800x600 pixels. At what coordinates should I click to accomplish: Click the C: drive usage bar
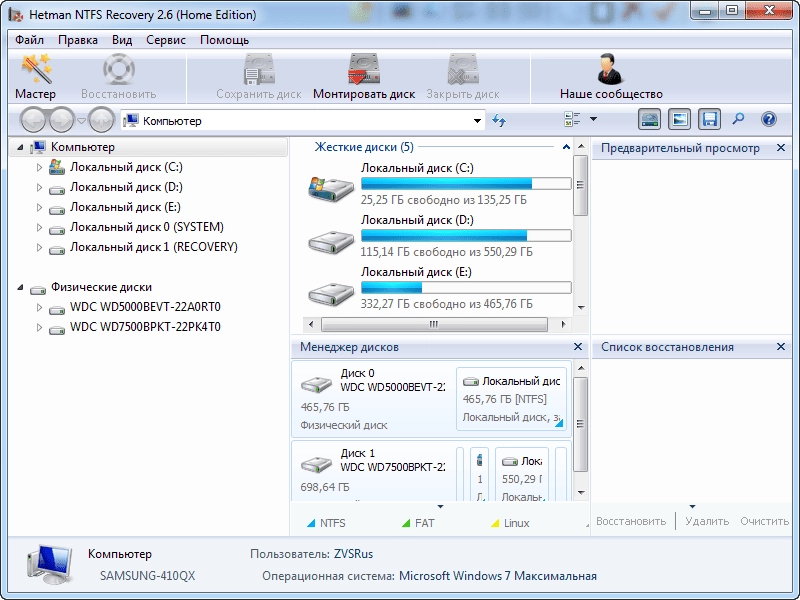click(466, 184)
